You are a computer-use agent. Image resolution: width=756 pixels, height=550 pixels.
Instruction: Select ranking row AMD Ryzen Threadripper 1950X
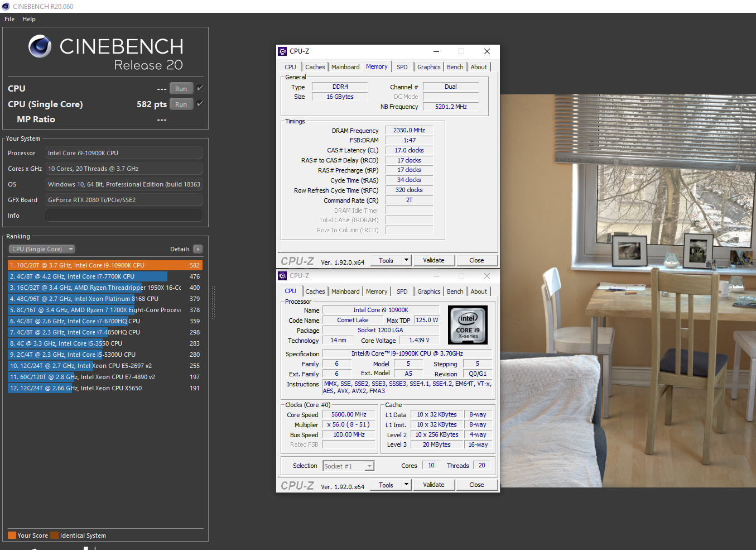point(105,288)
